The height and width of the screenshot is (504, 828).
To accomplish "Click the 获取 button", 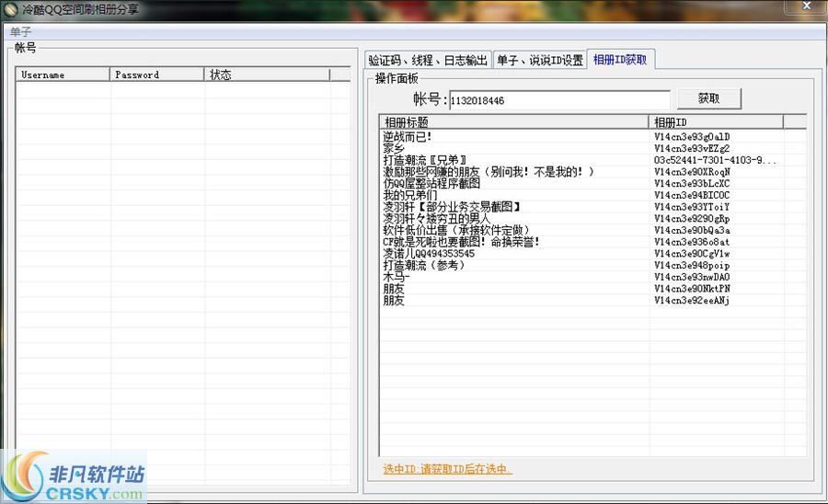I will click(x=709, y=98).
